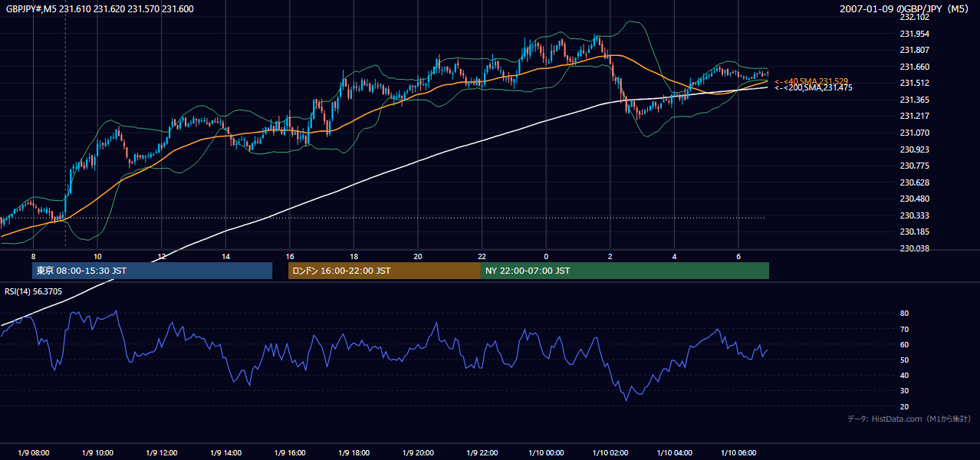980x460 pixels.
Task: Click the NY 22:00-07:00 JST session bar
Action: pyautogui.click(x=625, y=271)
